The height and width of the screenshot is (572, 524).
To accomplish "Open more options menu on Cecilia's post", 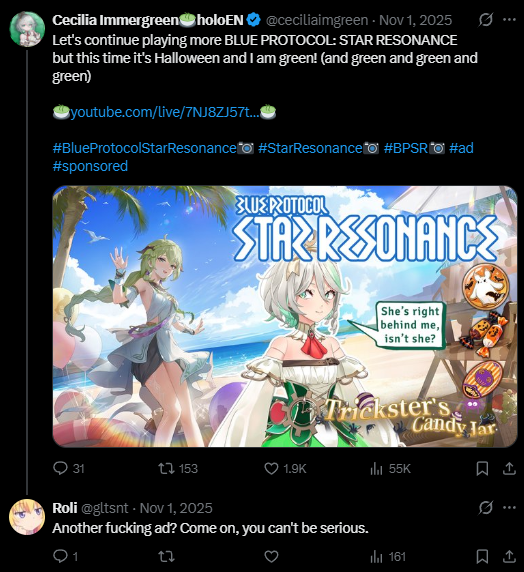I will click(x=509, y=20).
